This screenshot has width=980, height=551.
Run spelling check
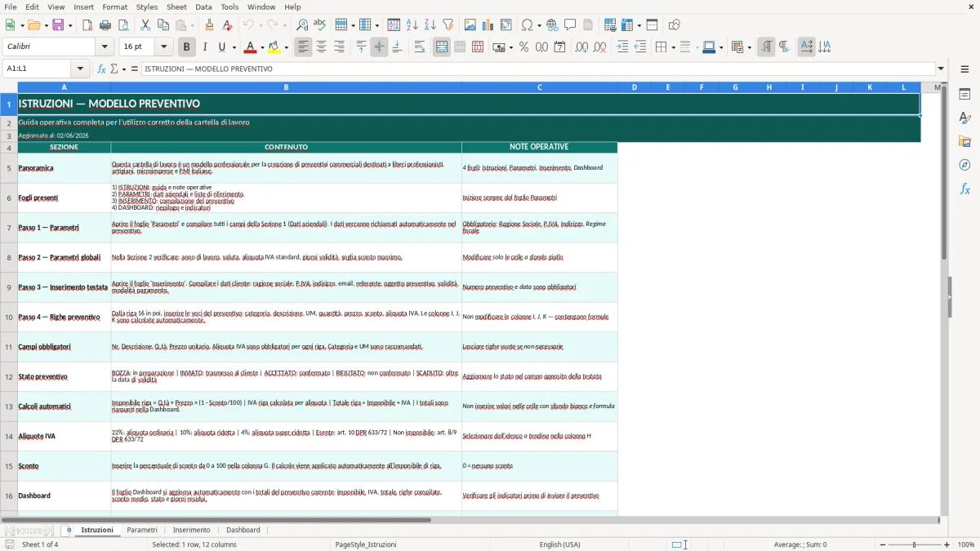tap(320, 25)
